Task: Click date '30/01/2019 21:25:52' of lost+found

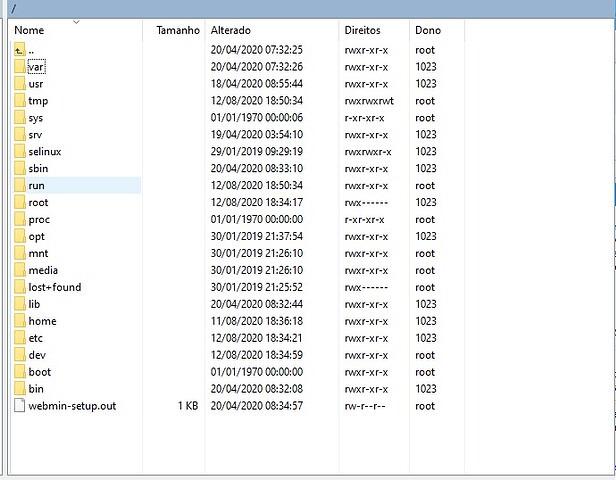Action: point(257,287)
